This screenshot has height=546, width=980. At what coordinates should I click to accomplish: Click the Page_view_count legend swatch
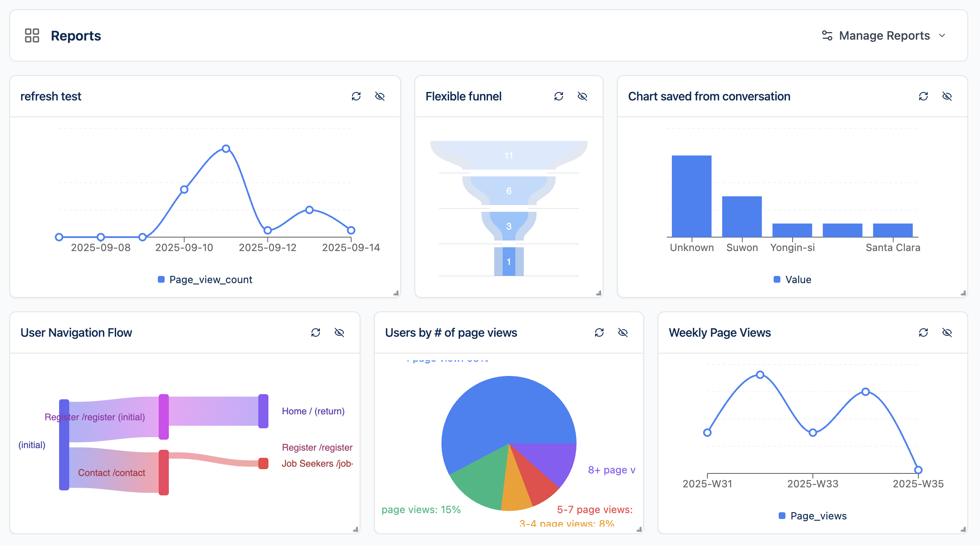pos(161,279)
